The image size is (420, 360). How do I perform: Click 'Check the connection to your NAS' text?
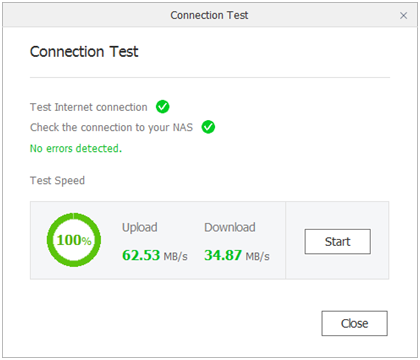coord(111,128)
